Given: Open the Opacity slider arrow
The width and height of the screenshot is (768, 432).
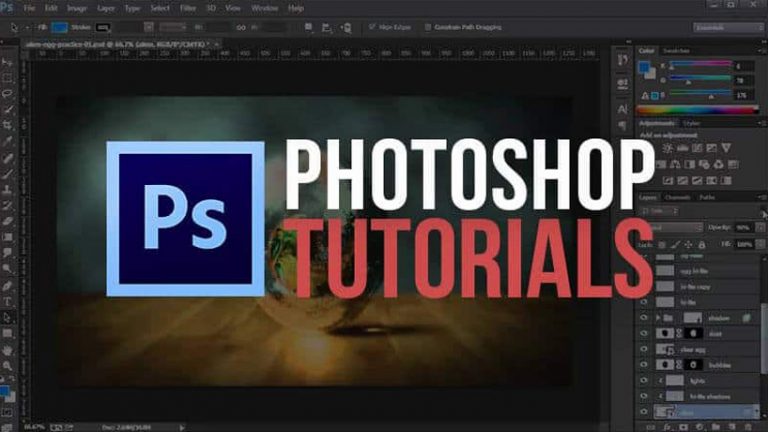Looking at the screenshot, I should point(760,227).
